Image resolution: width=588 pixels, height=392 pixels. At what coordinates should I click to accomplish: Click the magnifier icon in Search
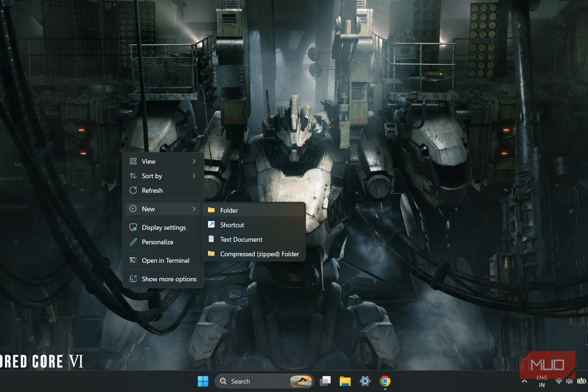pyautogui.click(x=224, y=381)
